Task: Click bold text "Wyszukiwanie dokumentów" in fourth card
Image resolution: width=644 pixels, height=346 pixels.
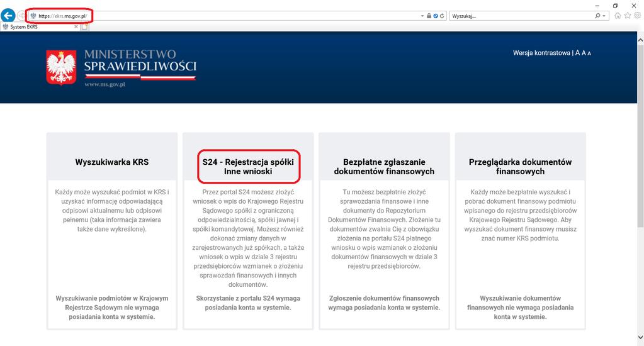Action: click(x=520, y=298)
